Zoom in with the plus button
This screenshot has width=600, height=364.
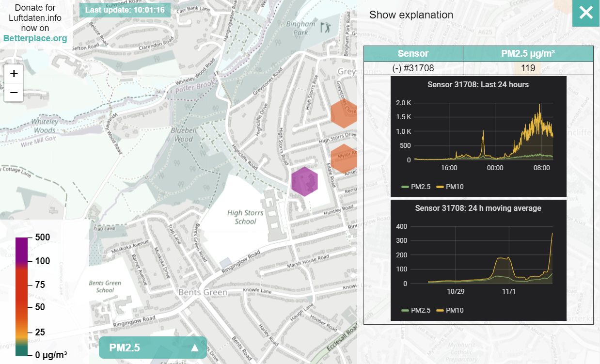[14, 74]
